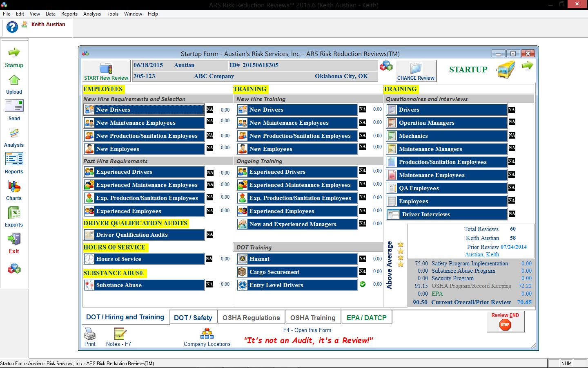Click the Hours of Service clock icon

click(x=89, y=259)
